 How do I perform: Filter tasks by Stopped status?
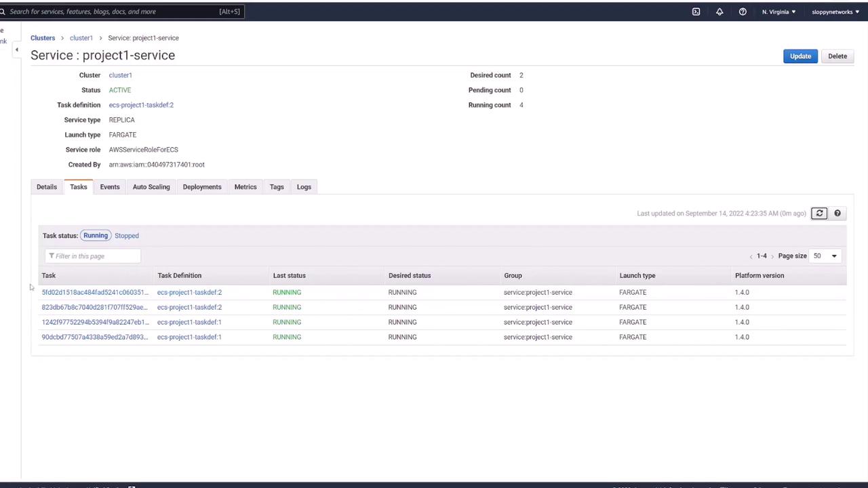pos(127,236)
